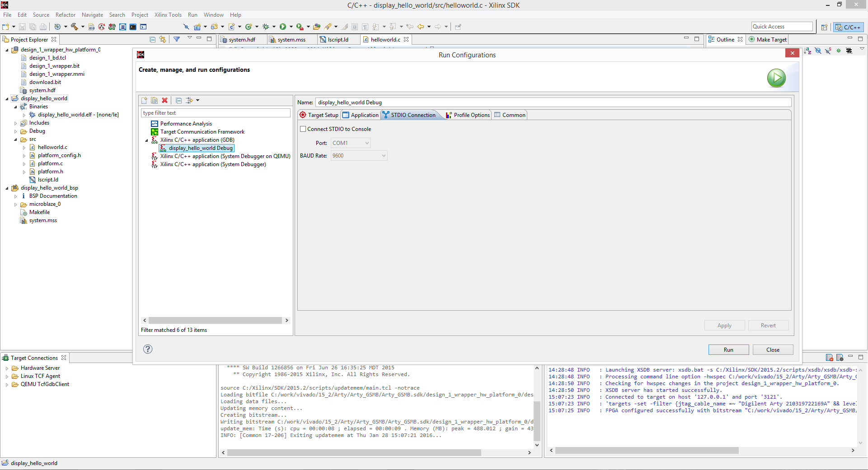Click the Program FPGA toolbar icon
This screenshot has height=470, width=868.
tap(112, 27)
